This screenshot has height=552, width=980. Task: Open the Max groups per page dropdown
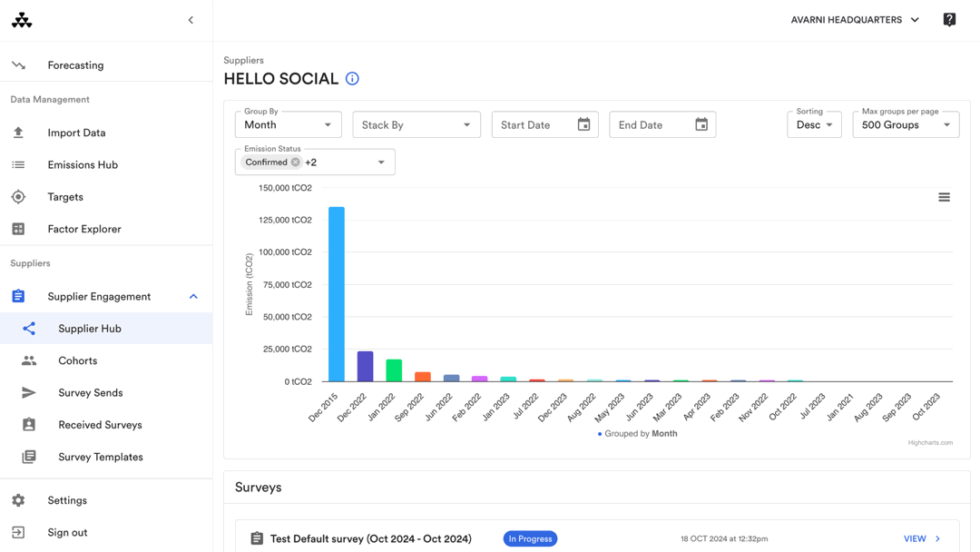pos(906,124)
